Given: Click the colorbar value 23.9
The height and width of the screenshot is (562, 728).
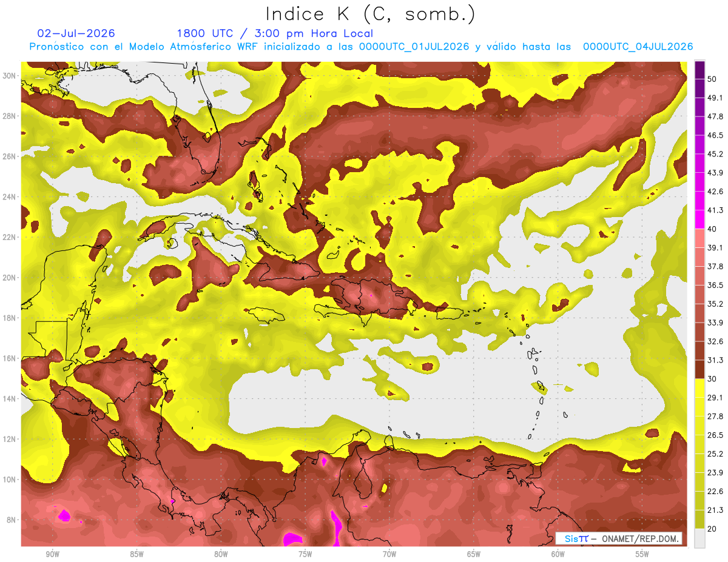Looking at the screenshot, I should (715, 473).
